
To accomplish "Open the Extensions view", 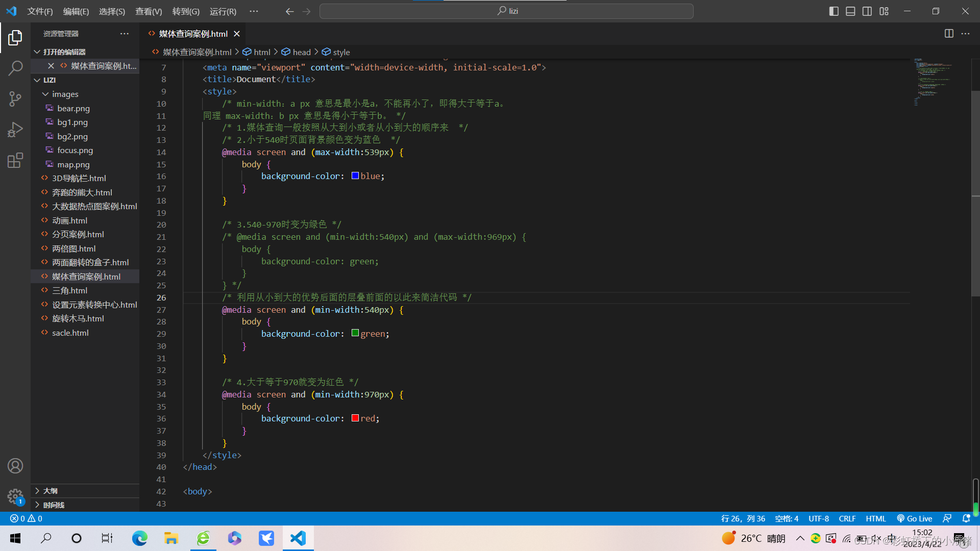I will [x=15, y=160].
